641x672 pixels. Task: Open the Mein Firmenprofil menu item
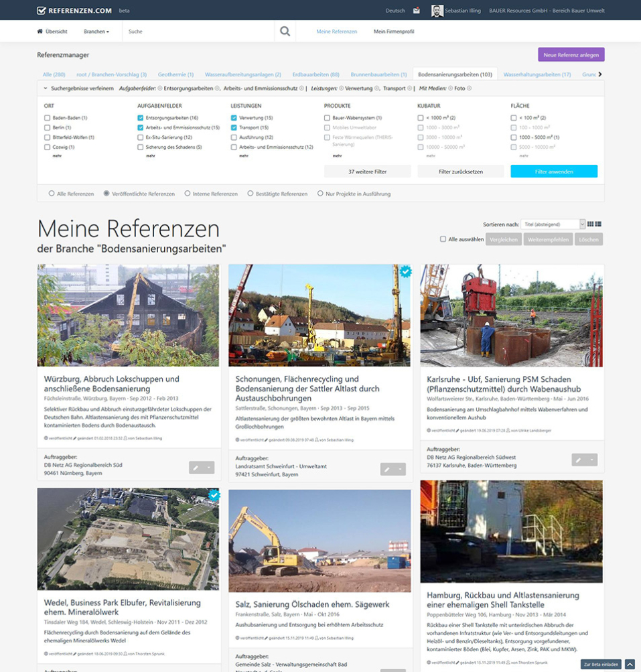394,31
